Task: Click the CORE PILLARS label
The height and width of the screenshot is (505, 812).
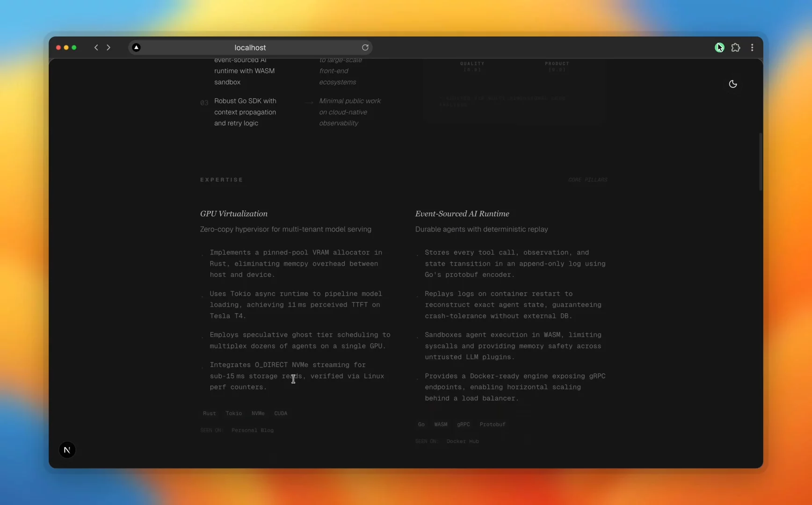Action: tap(587, 180)
